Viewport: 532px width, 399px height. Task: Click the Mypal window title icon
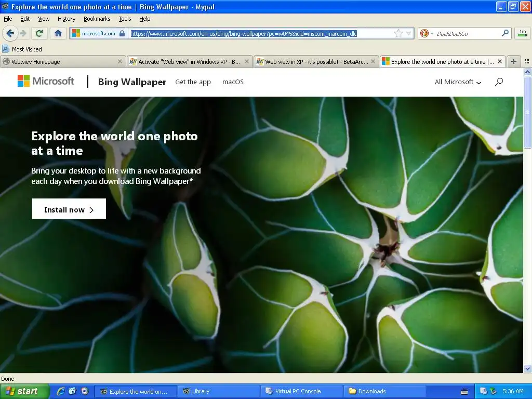[5, 6]
